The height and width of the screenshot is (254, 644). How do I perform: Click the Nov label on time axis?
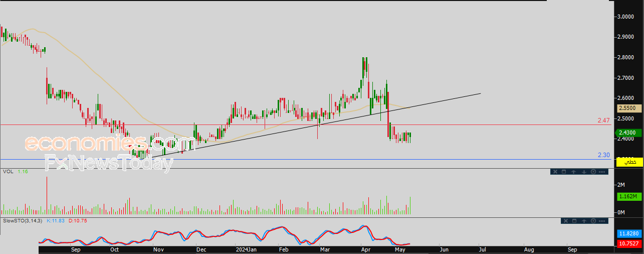(158, 249)
